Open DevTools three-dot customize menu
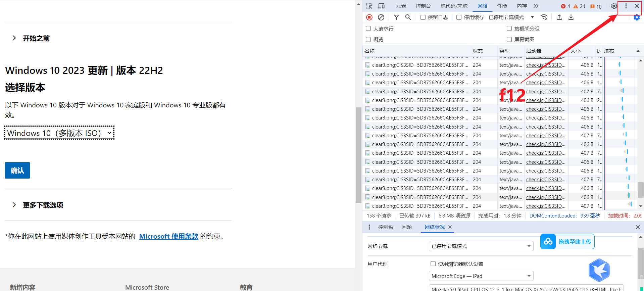Image resolution: width=644 pixels, height=291 pixels. point(626,6)
